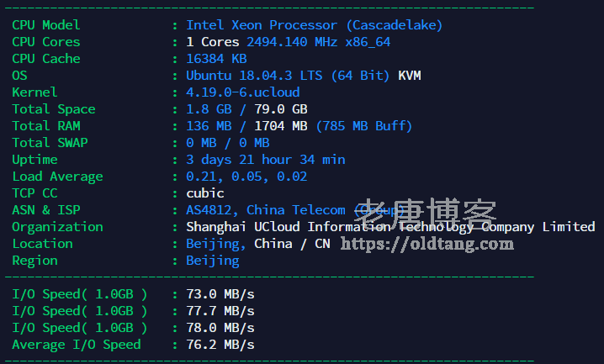Click the cubic TCP CC value
Image resolution: width=604 pixels, height=364 pixels.
point(205,193)
